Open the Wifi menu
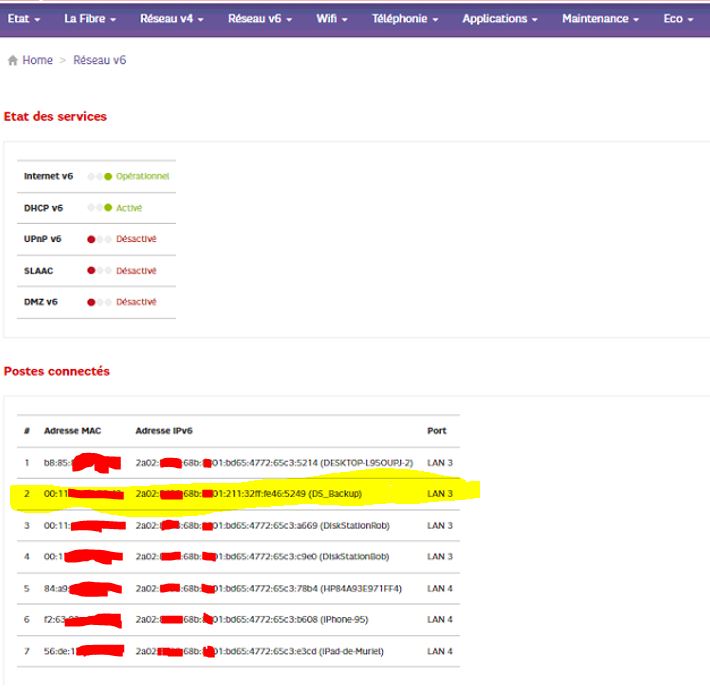The width and height of the screenshot is (710, 694). pyautogui.click(x=332, y=19)
